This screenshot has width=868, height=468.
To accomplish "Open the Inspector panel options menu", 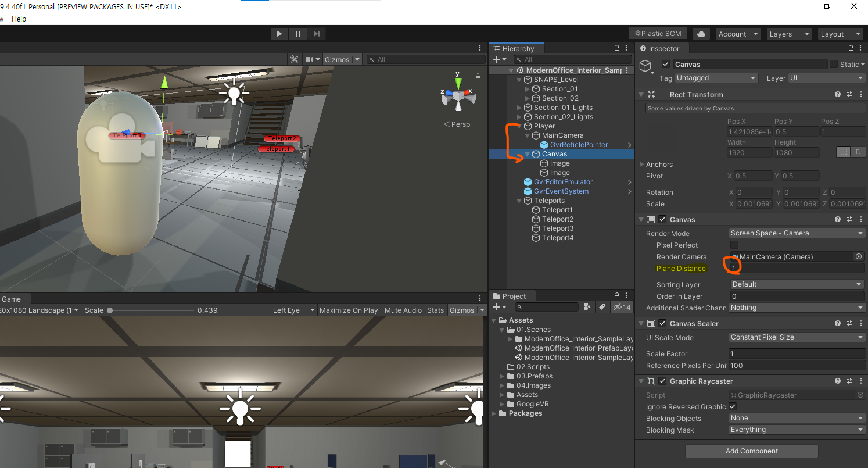I will [x=861, y=48].
